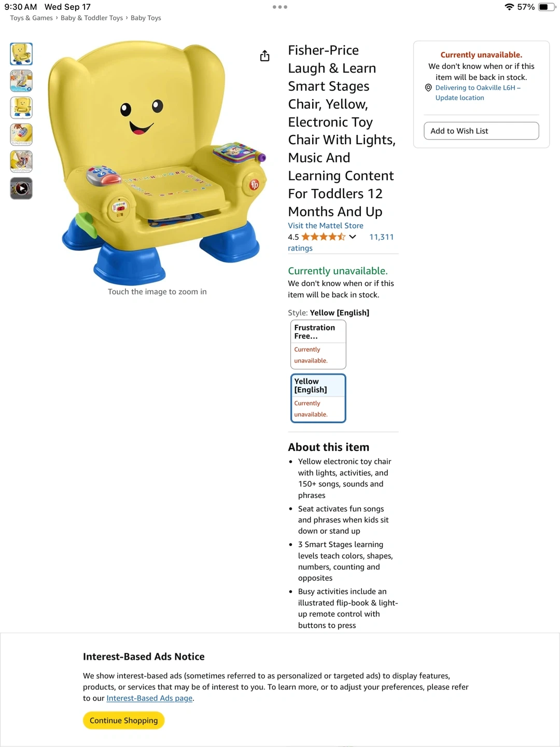Open Visit the Mattel Store link
The height and width of the screenshot is (747, 560).
(x=326, y=226)
